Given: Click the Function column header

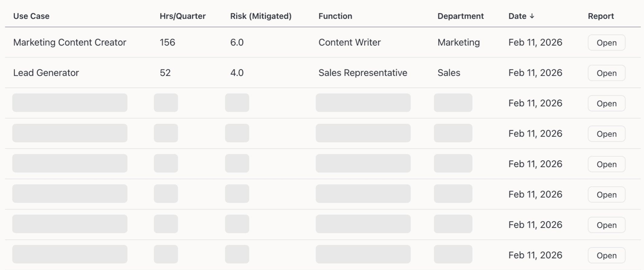Looking at the screenshot, I should click(335, 16).
